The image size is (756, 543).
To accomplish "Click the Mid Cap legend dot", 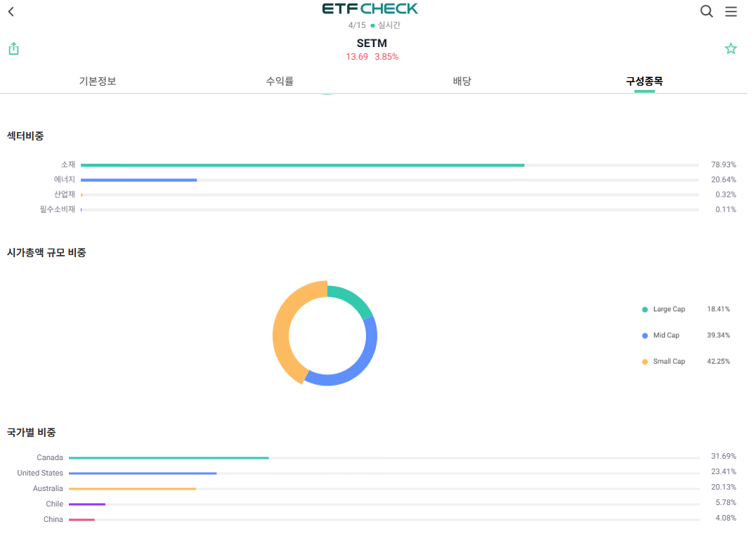I will click(645, 336).
